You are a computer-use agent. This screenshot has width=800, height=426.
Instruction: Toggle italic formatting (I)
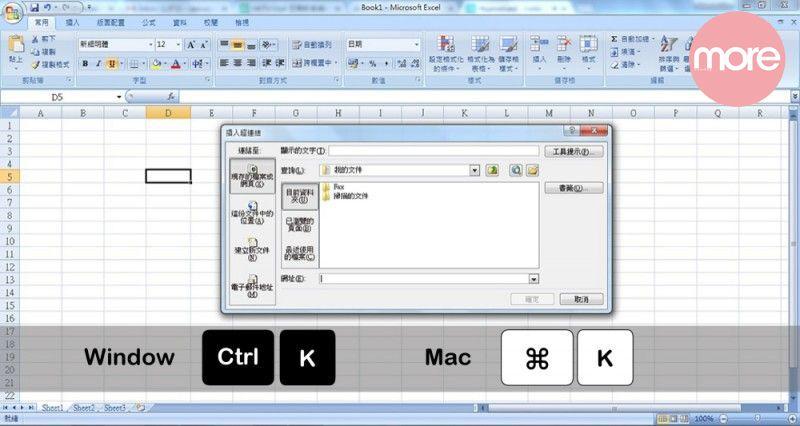[x=98, y=64]
